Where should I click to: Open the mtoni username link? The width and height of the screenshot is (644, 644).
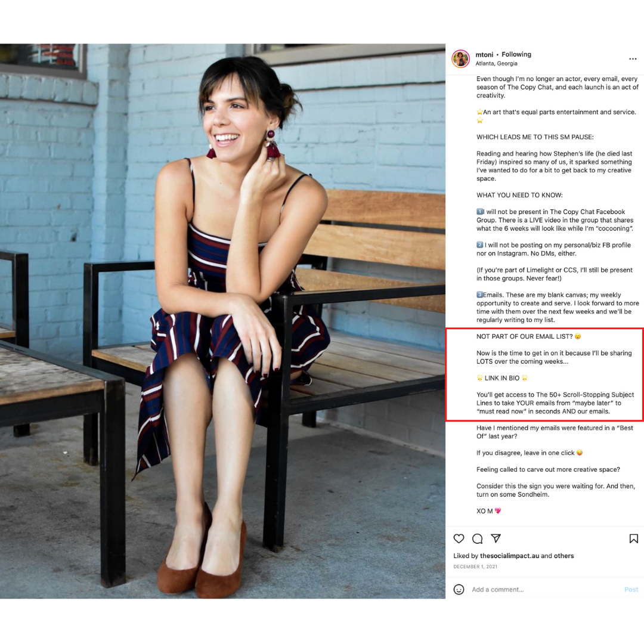(x=484, y=55)
